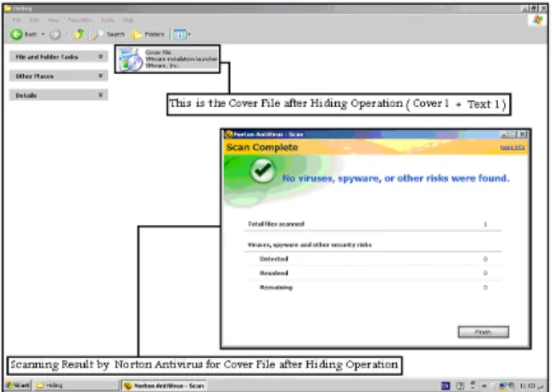Close the Norton AntiVirus Scan window

[x=523, y=134]
